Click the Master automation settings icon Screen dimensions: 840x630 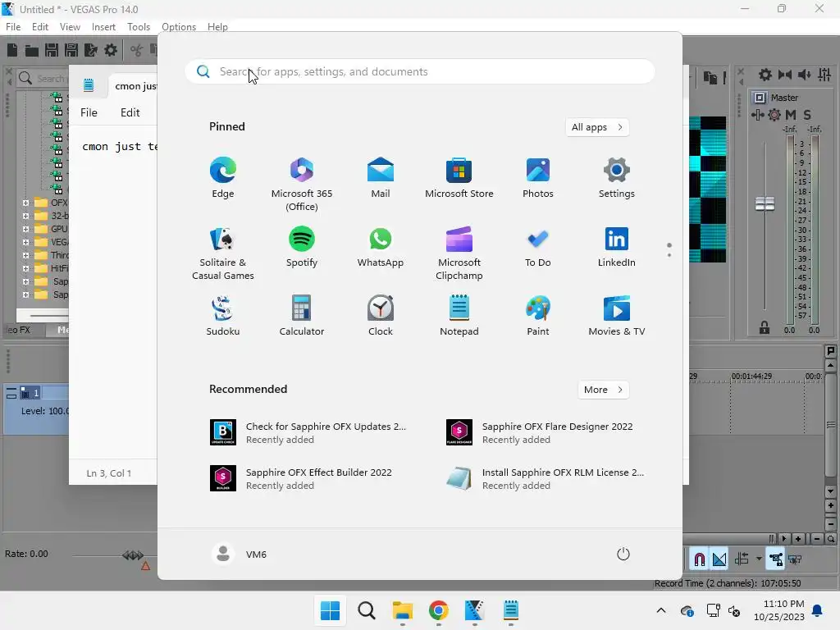(x=774, y=115)
